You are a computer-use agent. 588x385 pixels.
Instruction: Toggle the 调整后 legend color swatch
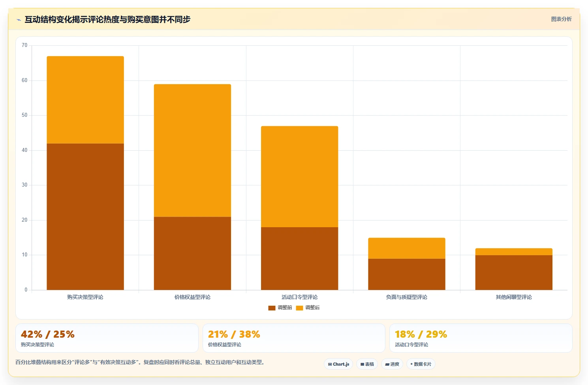pos(299,308)
